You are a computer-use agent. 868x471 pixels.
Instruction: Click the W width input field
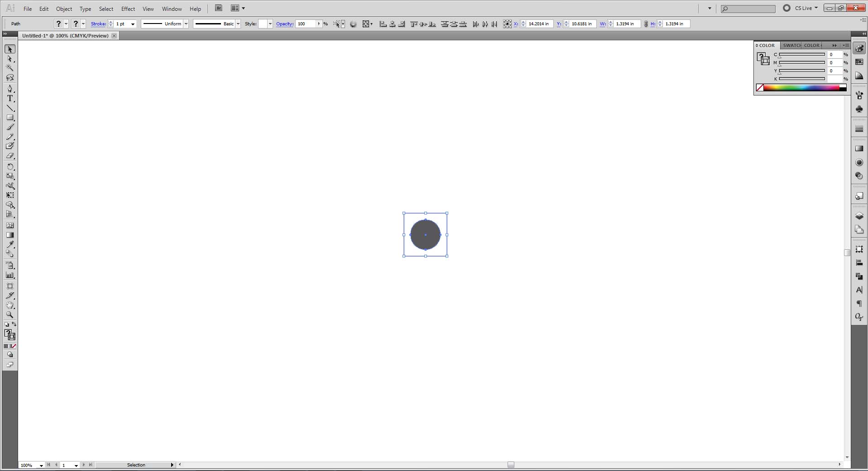click(x=627, y=24)
